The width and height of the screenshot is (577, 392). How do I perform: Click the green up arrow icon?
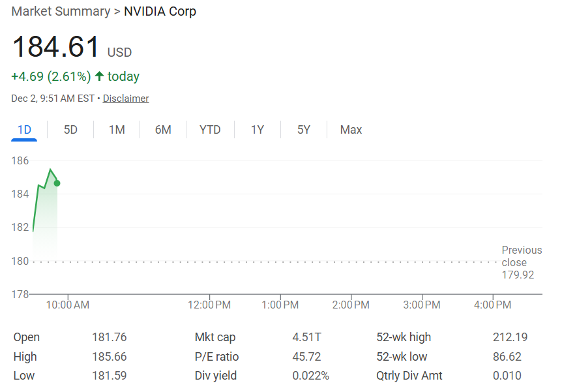99,76
